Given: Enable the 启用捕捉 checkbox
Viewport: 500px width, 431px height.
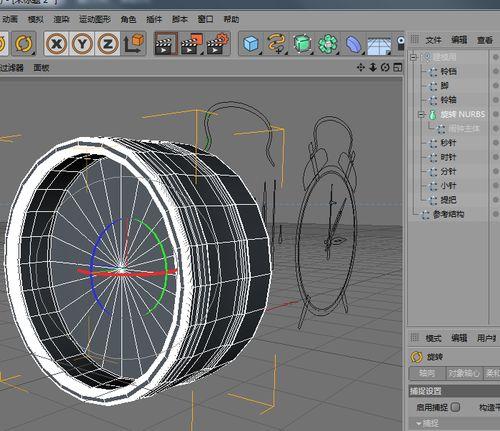Looking at the screenshot, I should 455,407.
